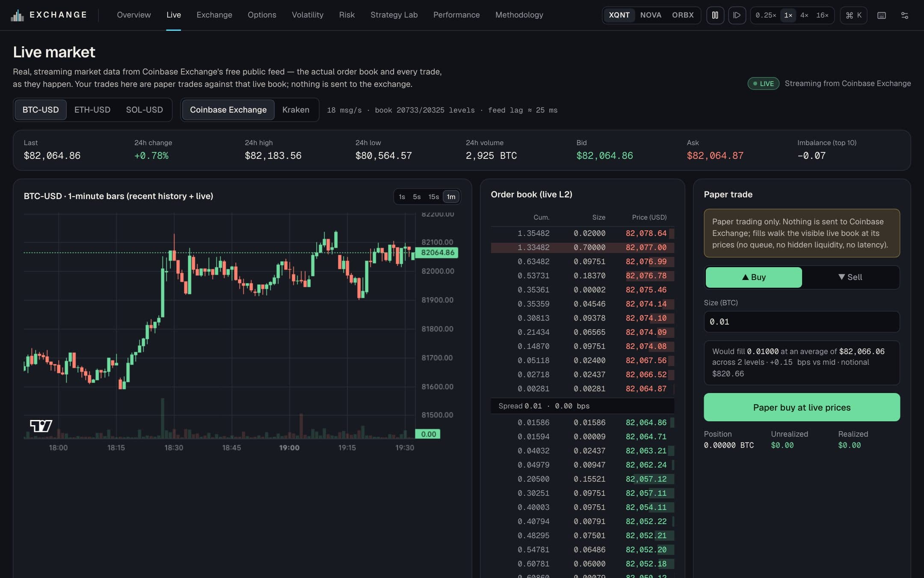The width and height of the screenshot is (924, 578).
Task: Click the 82,064.86 bid price in the order book
Action: [646, 423]
